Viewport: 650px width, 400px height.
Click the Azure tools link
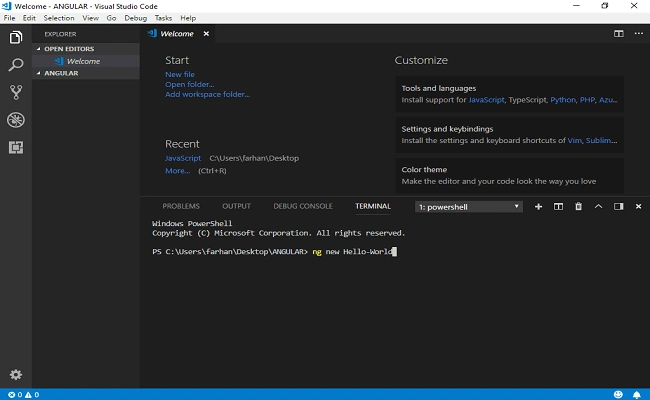pos(608,100)
